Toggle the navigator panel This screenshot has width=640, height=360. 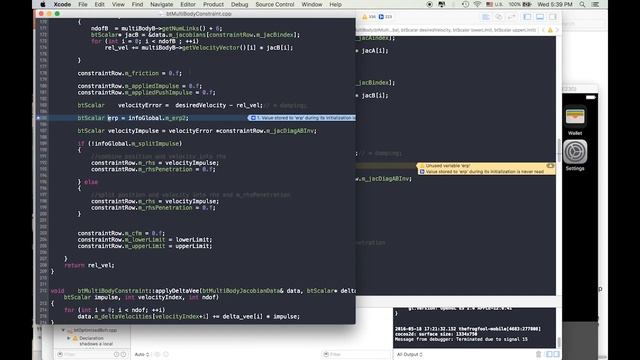point(527,17)
